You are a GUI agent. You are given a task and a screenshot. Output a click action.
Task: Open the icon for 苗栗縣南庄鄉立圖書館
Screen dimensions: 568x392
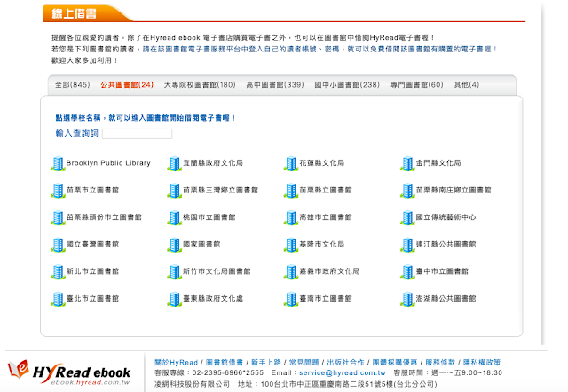[407, 191]
